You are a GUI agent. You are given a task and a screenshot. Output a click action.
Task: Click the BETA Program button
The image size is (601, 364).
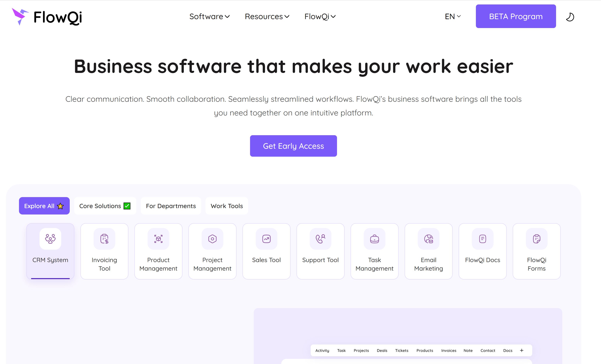coord(516,16)
